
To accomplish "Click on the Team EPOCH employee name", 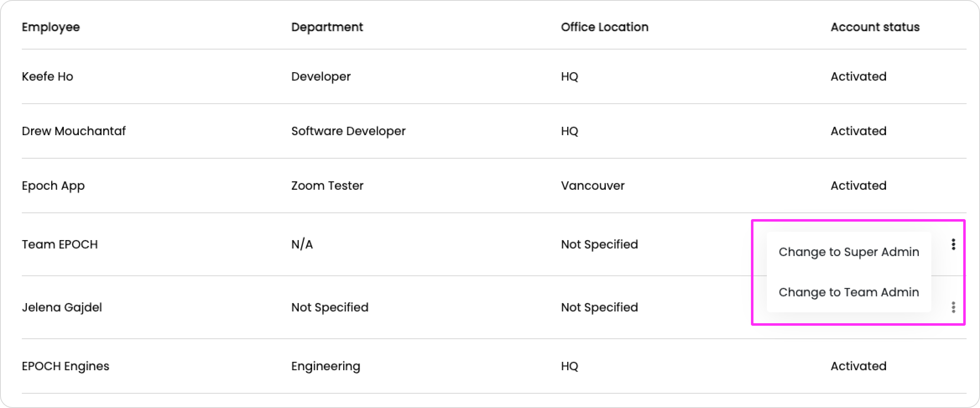I will pyautogui.click(x=60, y=244).
